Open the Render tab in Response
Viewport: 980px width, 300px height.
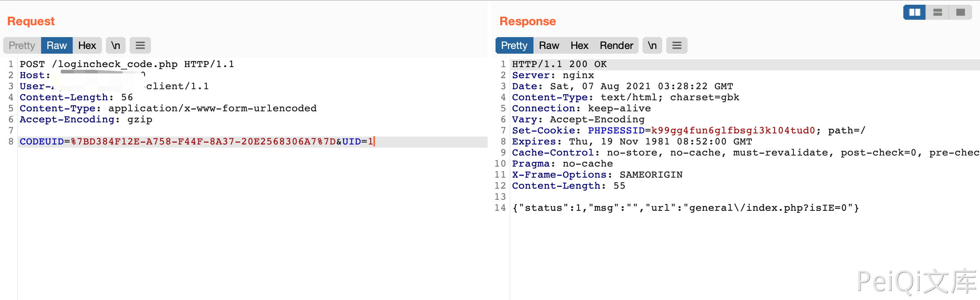pyautogui.click(x=616, y=45)
